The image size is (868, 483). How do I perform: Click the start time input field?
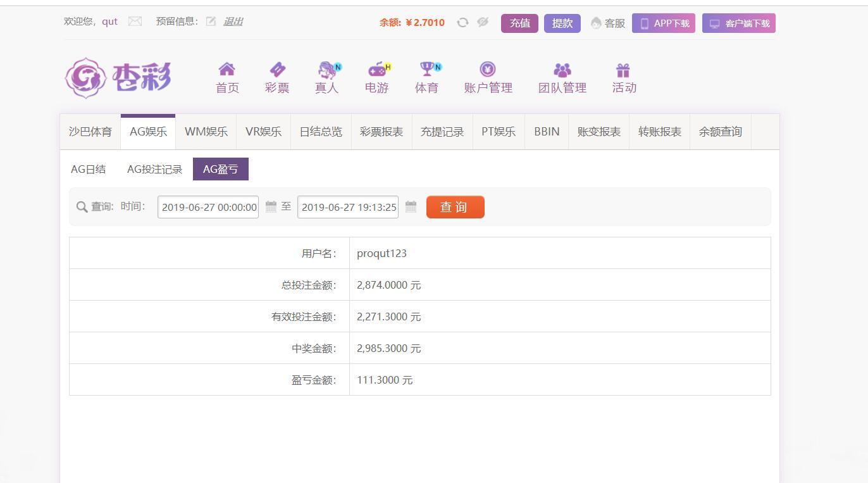[208, 207]
